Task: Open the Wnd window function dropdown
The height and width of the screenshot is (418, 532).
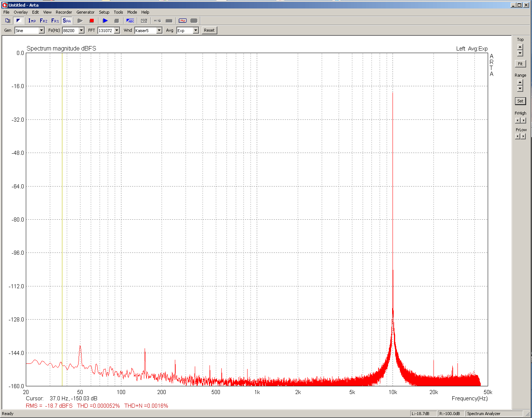Action: (159, 31)
